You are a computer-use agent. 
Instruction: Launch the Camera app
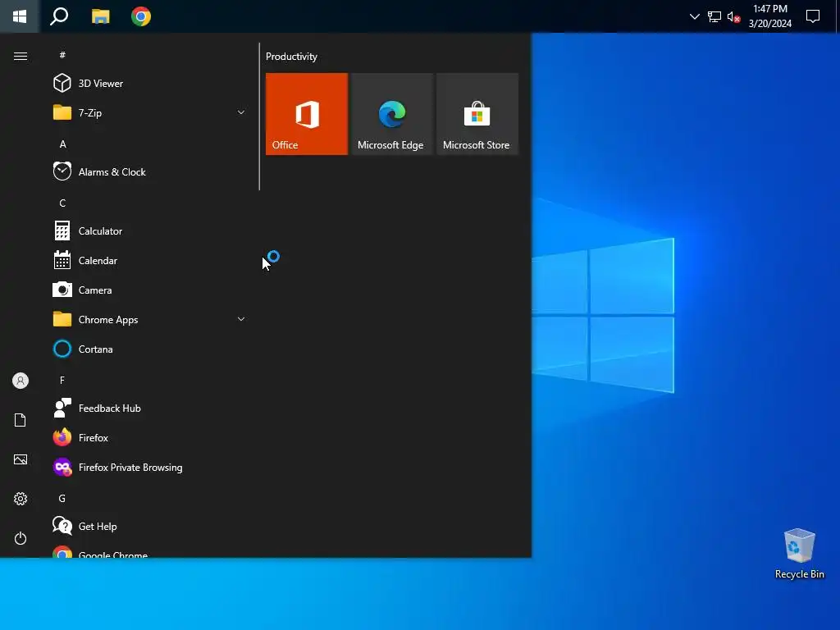click(148, 290)
